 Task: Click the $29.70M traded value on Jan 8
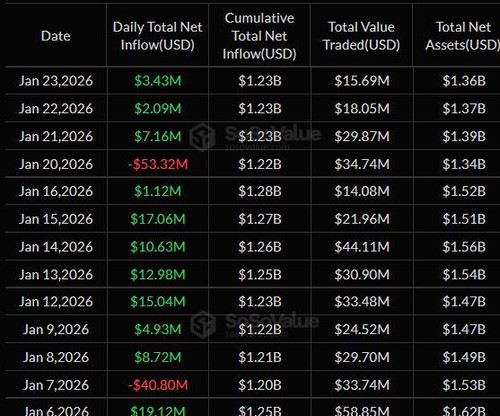tap(362, 357)
